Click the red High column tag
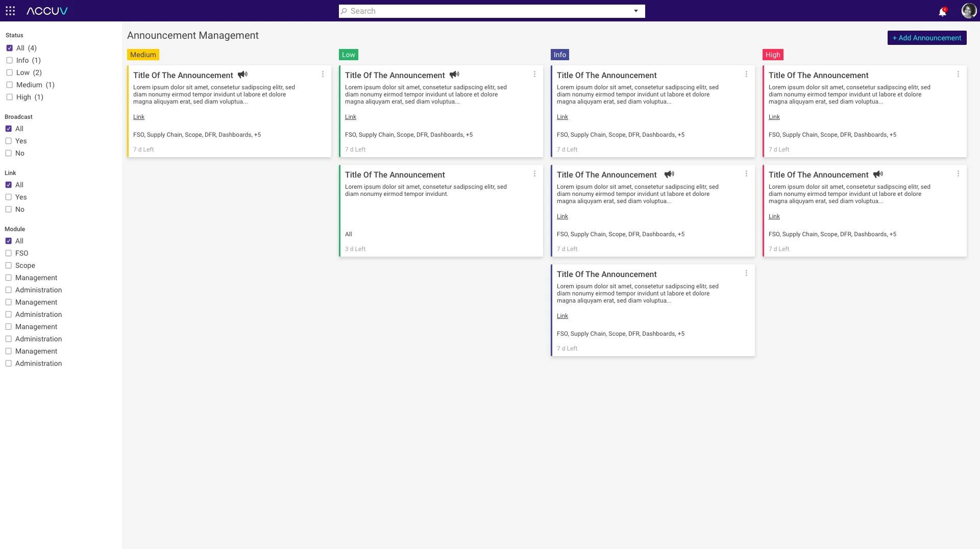The height and width of the screenshot is (549, 980). tap(773, 55)
